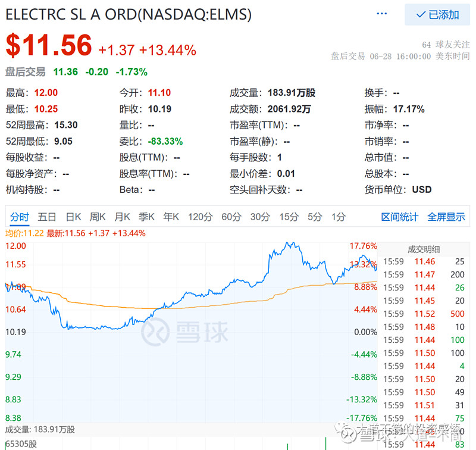Click the 17.76% label on the chart axis

[363, 246]
